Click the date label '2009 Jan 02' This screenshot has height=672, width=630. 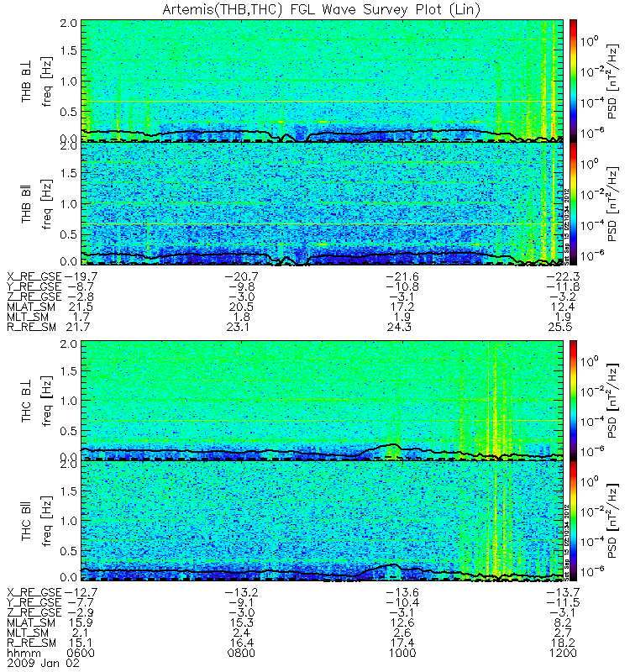pyautogui.click(x=44, y=664)
